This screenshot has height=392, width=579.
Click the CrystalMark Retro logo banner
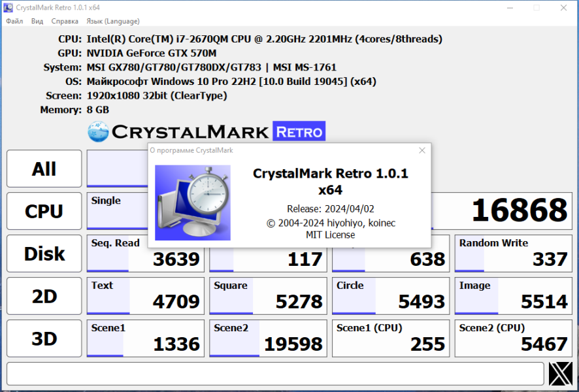(207, 131)
